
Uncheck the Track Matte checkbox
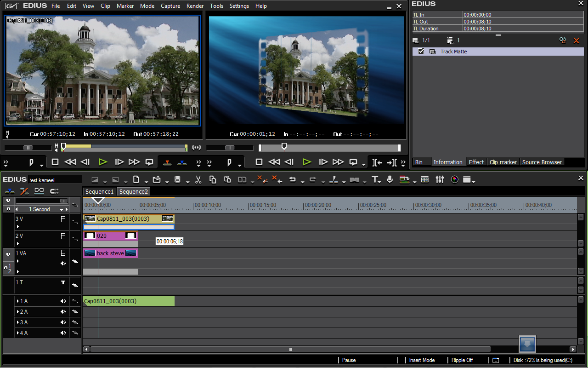point(421,52)
